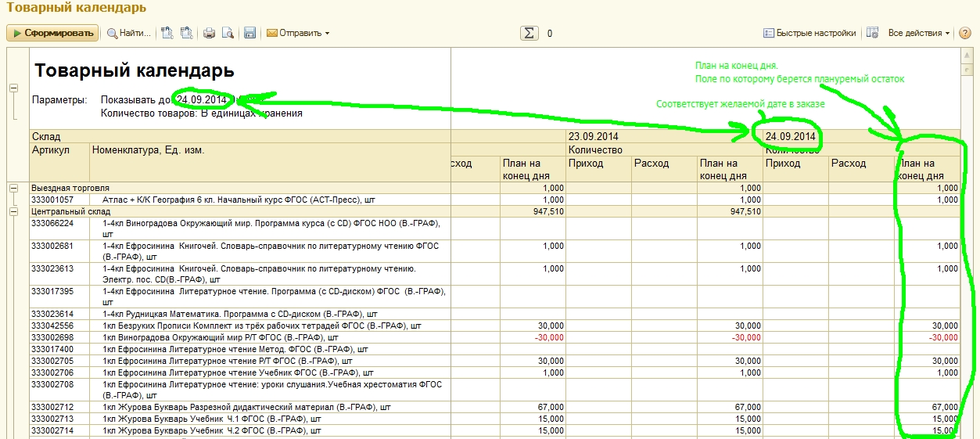Image resolution: width=980 pixels, height=439 pixels.
Task: Click the sigma sum button
Action: (x=529, y=33)
